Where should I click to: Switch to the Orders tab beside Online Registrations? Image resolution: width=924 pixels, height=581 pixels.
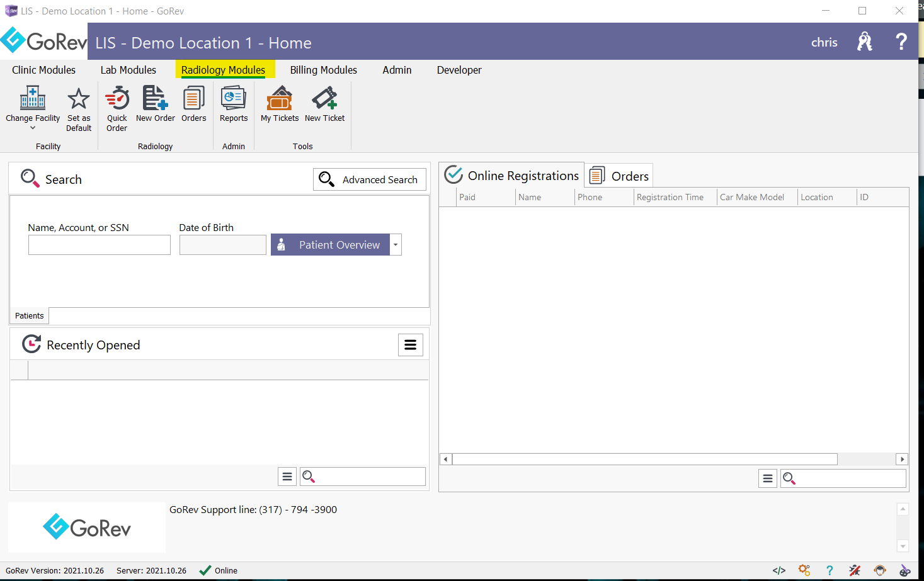point(619,175)
